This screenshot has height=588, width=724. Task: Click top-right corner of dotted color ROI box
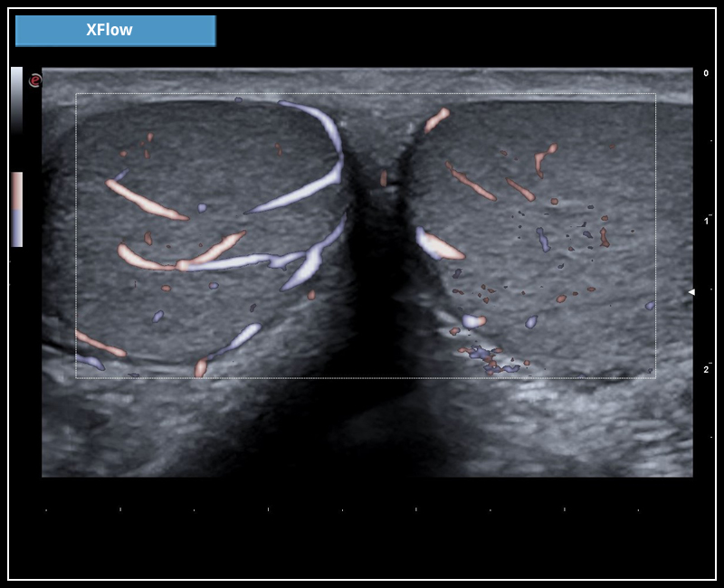[x=655, y=94]
